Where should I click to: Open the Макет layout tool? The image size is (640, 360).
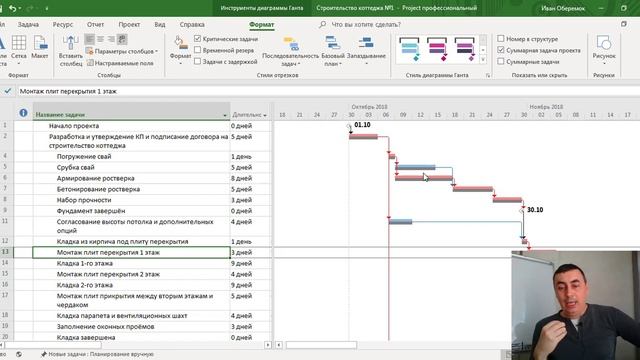click(40, 48)
